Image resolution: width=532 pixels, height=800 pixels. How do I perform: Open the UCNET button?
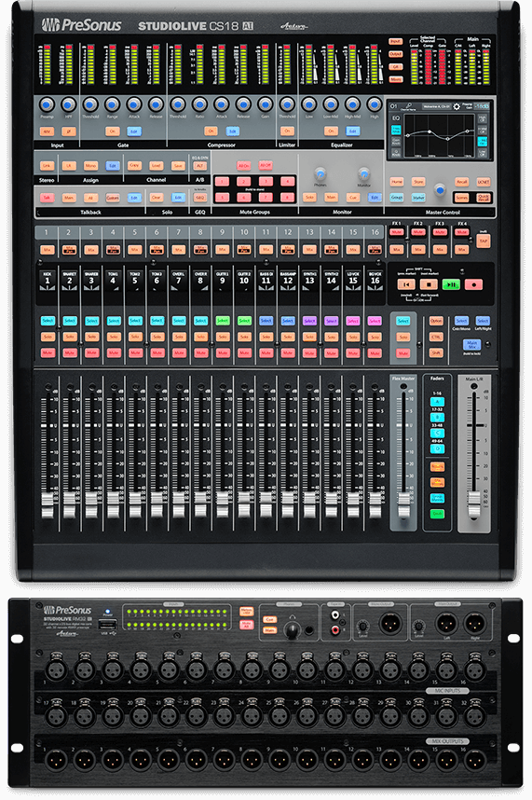click(x=483, y=182)
